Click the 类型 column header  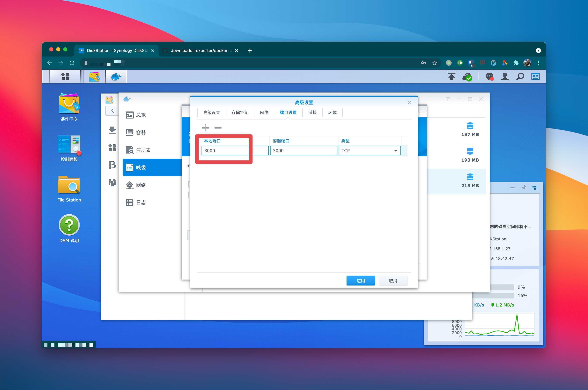(370, 141)
